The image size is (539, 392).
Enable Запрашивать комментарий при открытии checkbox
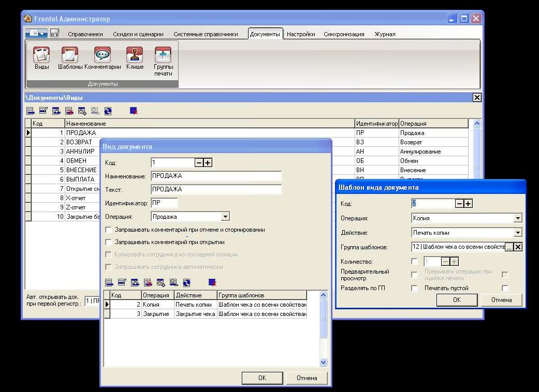click(x=109, y=242)
